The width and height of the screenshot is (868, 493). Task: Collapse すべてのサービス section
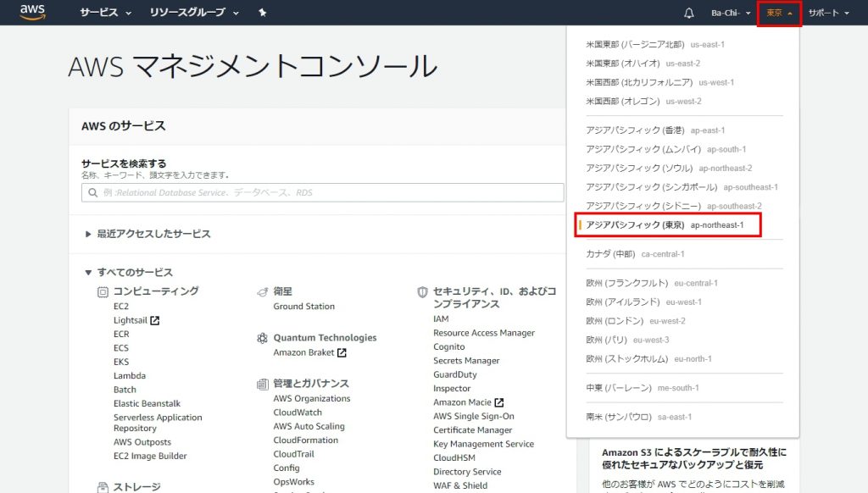[129, 272]
